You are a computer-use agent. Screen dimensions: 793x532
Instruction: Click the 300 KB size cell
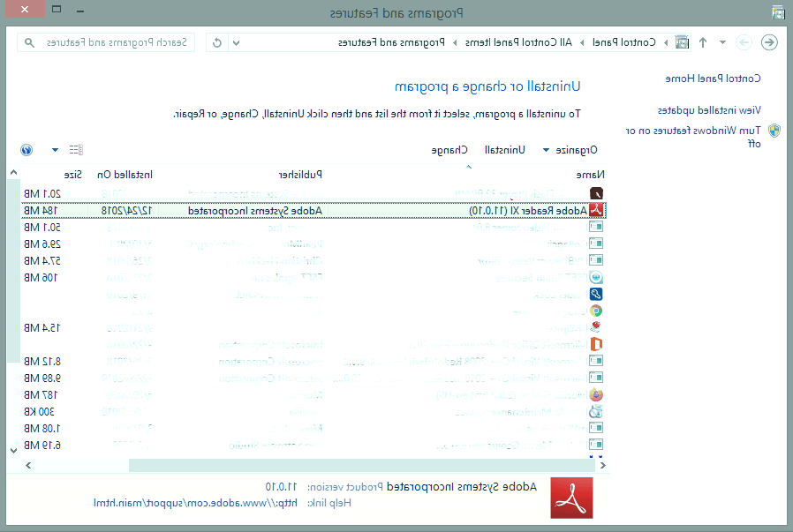tap(40, 411)
